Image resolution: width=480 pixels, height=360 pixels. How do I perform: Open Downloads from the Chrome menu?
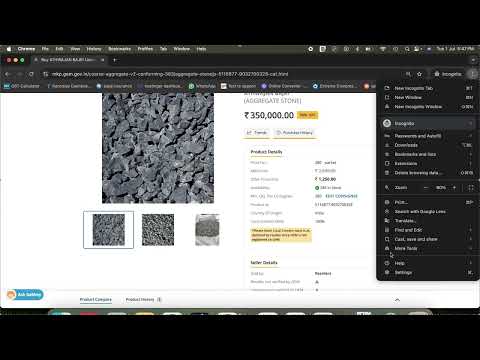428,145
